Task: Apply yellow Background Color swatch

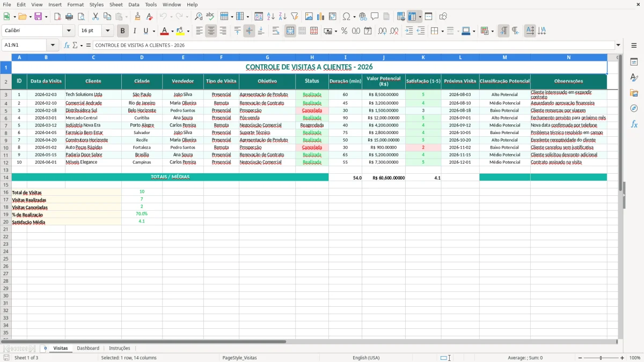Action: tap(180, 31)
